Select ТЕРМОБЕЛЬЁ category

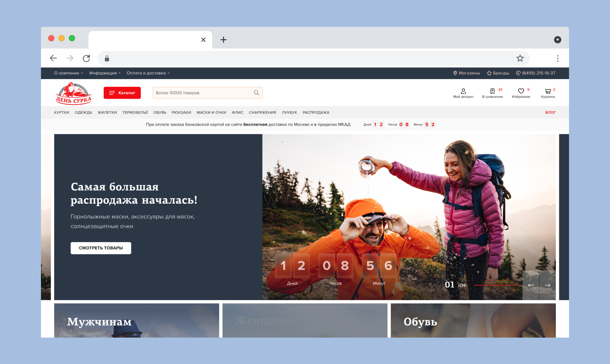[135, 112]
